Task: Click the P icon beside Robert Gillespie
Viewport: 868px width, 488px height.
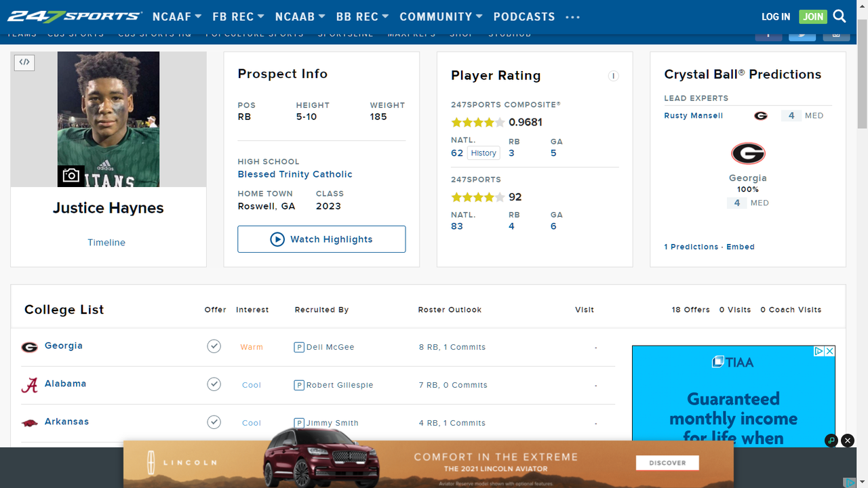Action: pos(298,385)
